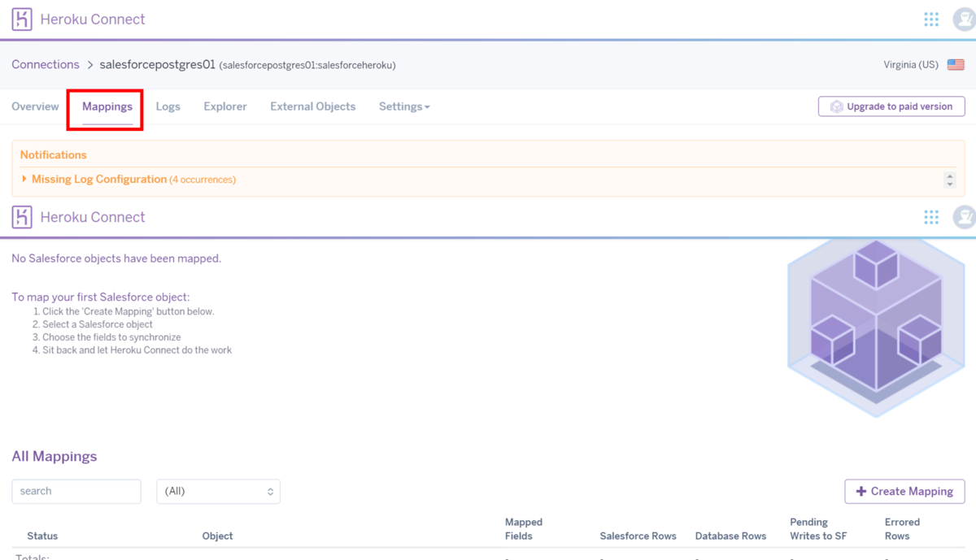Click the Create Mapping button
This screenshot has height=560, width=976.
point(904,492)
